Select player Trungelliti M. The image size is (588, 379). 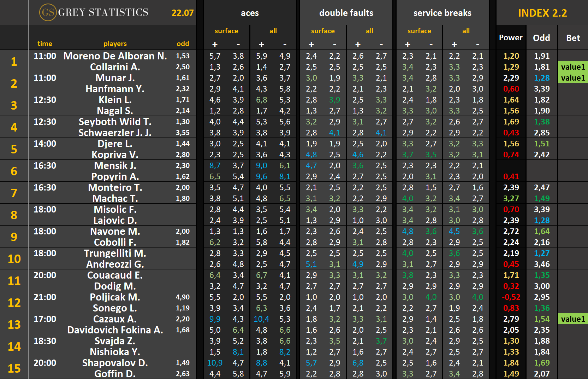point(115,253)
